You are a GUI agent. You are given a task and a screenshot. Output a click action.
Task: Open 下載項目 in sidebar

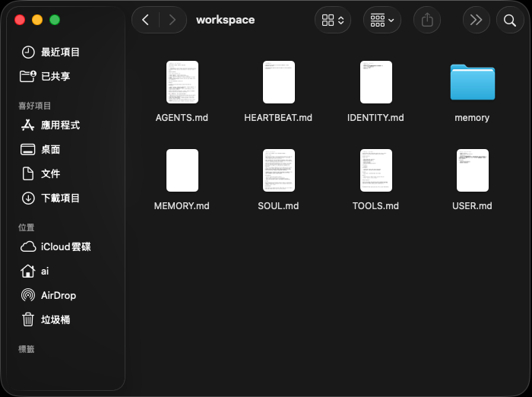pyautogui.click(x=60, y=198)
